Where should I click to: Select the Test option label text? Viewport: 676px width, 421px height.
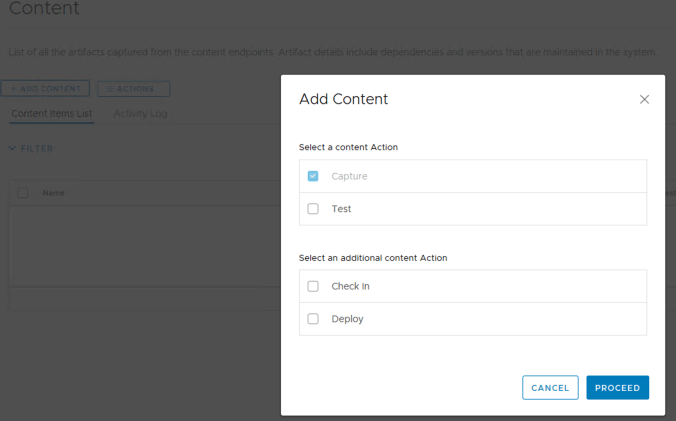[341, 209]
